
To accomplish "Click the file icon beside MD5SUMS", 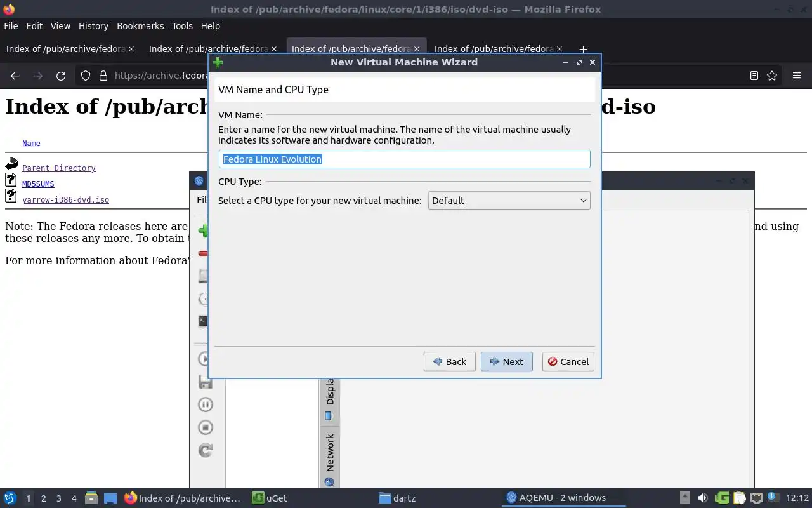I will point(11,181).
